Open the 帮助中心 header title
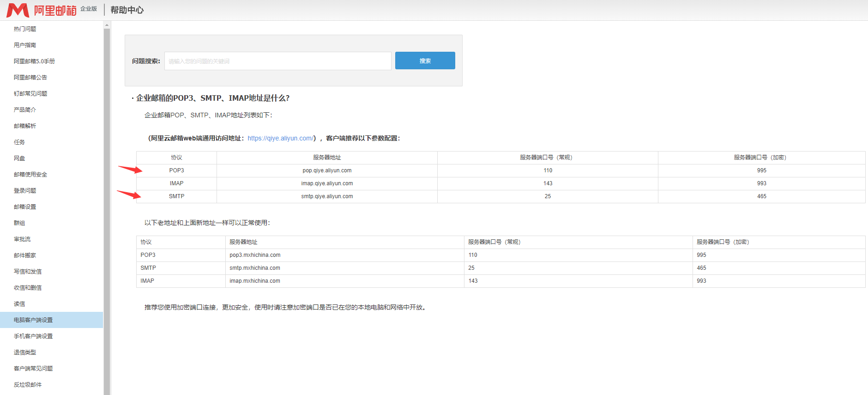 [127, 10]
